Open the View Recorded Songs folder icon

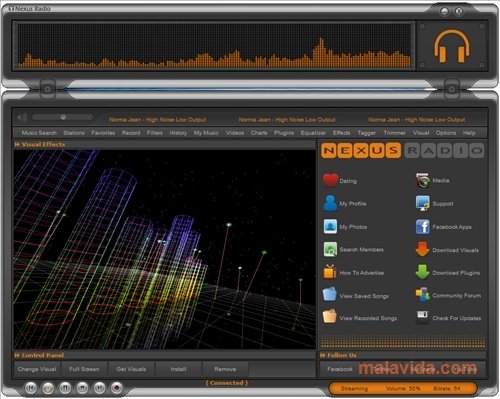point(329,316)
